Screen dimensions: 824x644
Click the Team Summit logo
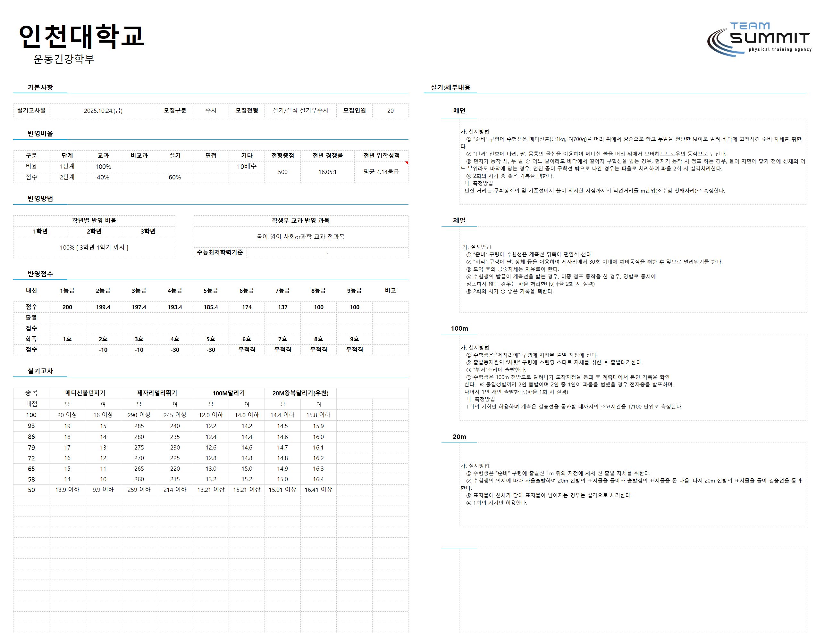click(759, 40)
